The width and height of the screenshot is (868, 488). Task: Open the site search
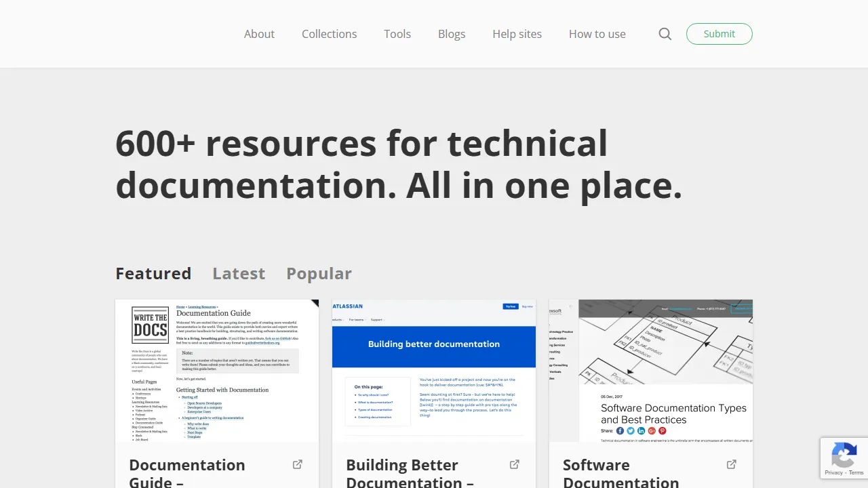click(665, 33)
